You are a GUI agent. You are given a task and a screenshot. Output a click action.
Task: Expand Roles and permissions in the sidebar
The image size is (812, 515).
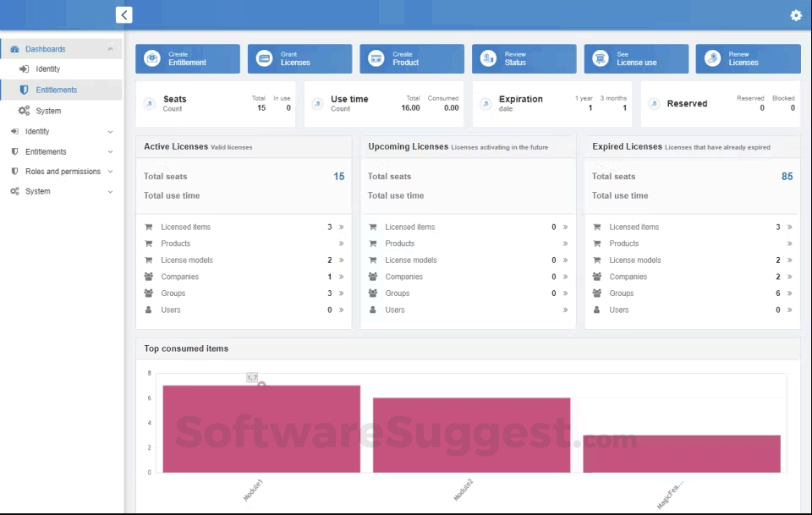tap(111, 171)
